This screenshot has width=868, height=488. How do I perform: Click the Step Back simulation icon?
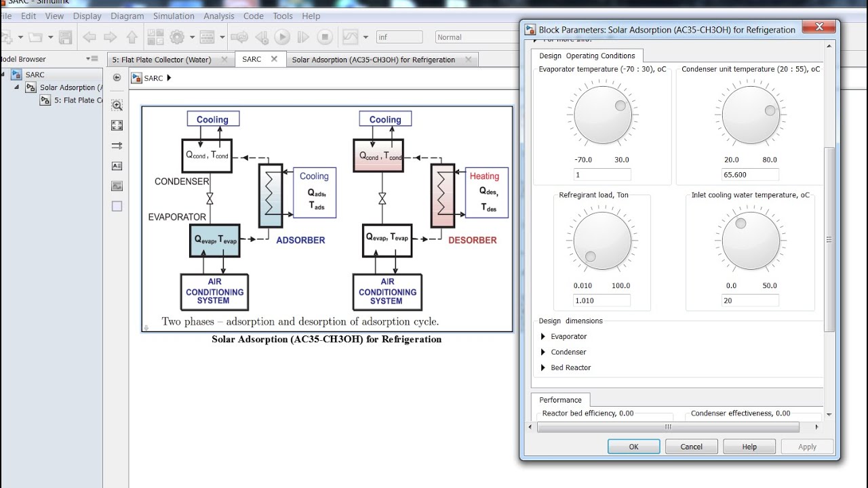point(262,37)
